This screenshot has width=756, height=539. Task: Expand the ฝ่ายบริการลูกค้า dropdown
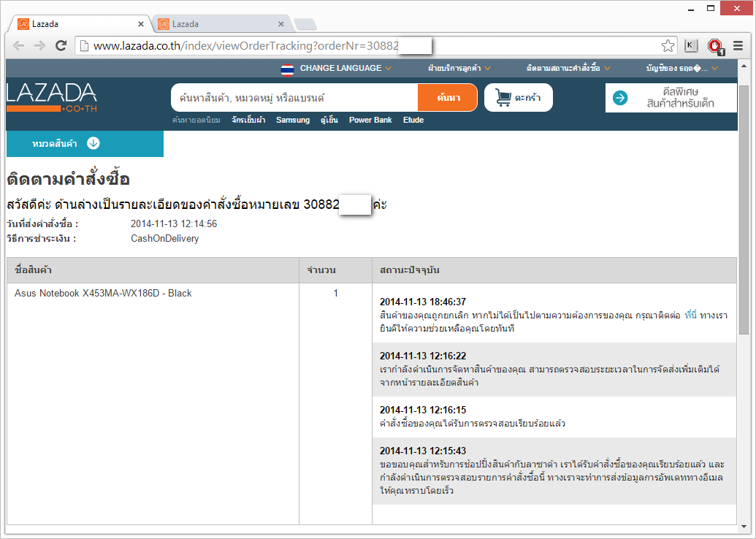[459, 69]
